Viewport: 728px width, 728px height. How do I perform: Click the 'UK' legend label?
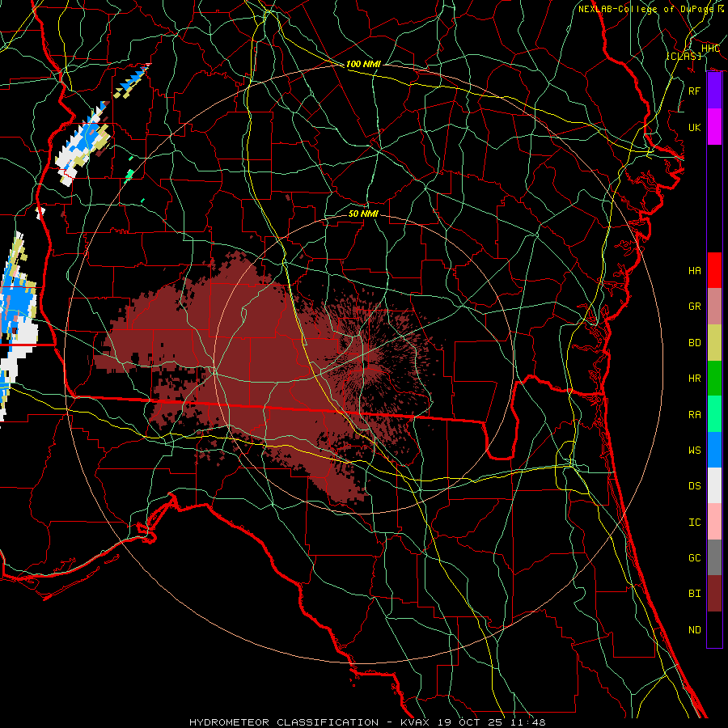[x=694, y=127]
